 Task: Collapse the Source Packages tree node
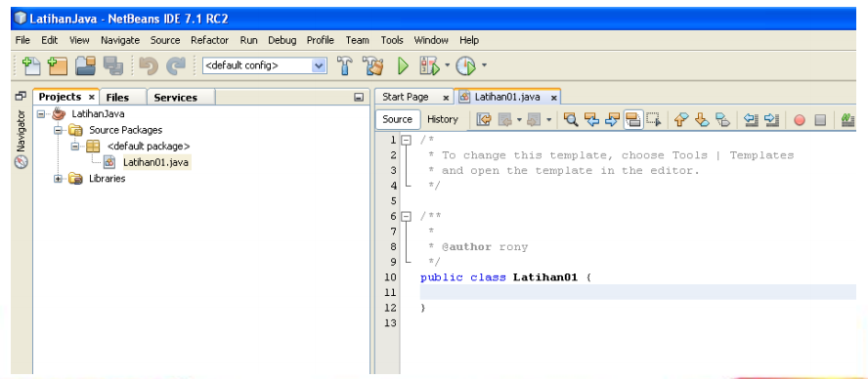(x=58, y=130)
